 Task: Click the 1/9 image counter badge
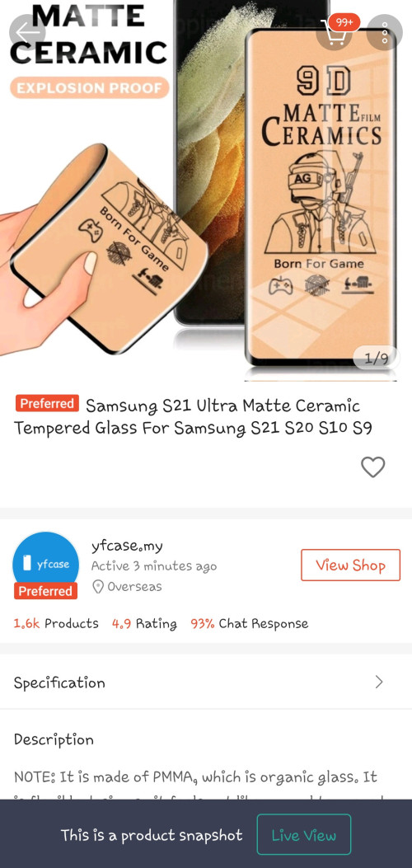click(376, 358)
